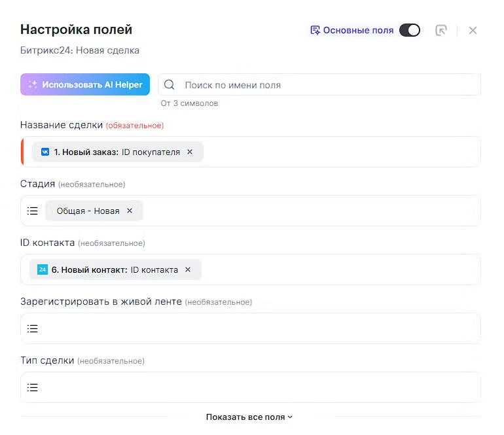Close the Настройка полей panel
Viewport: 504px width, 435px height.
coord(473,30)
